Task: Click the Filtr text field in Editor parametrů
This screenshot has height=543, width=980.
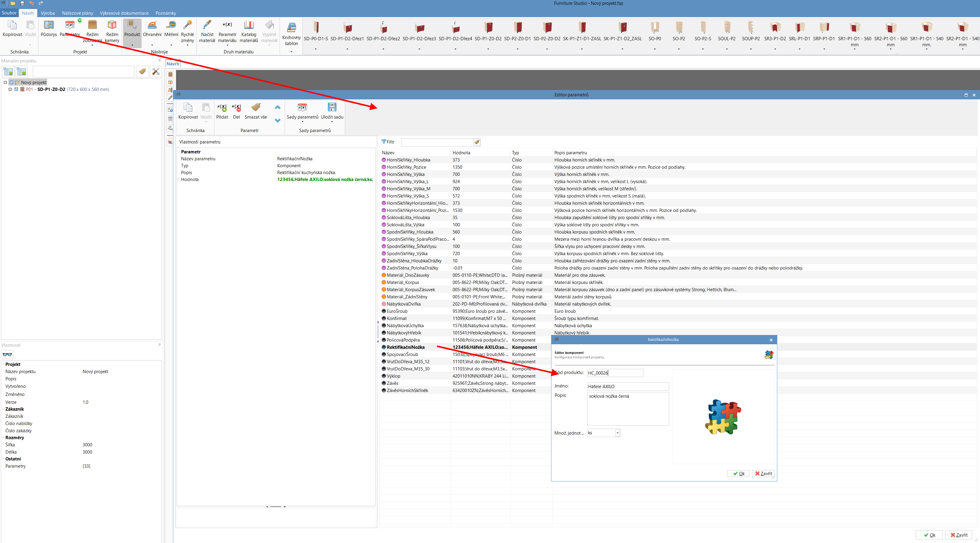Action: (438, 142)
